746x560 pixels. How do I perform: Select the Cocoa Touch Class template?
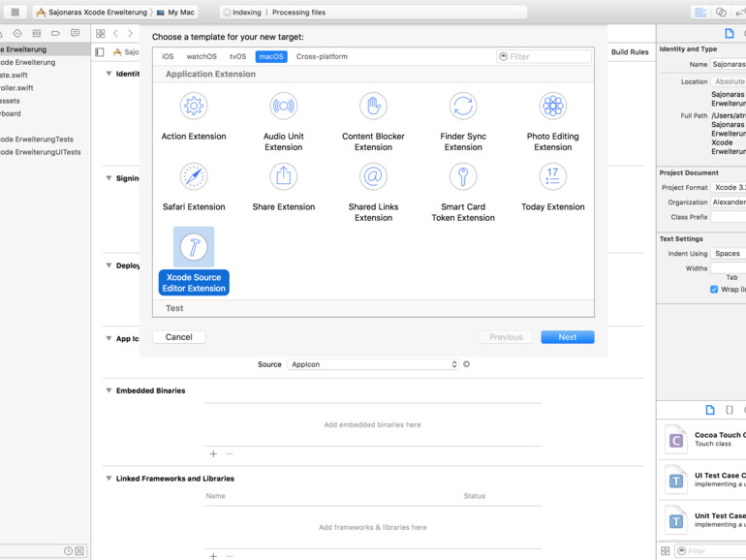[701, 439]
